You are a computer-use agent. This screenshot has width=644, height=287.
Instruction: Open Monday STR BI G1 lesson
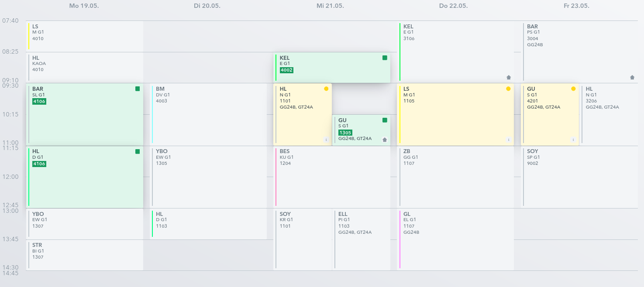85,255
